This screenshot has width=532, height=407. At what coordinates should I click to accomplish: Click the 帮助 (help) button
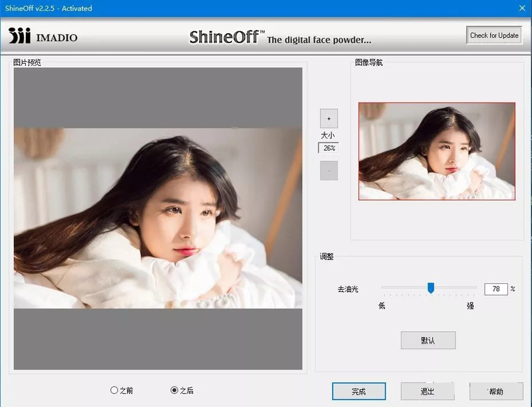(496, 392)
